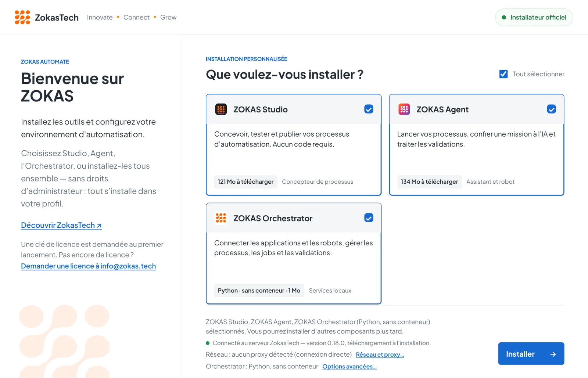Uncheck the ZOKAS Agent checkbox
Screen dimensions: 588x378
pyautogui.click(x=551, y=109)
